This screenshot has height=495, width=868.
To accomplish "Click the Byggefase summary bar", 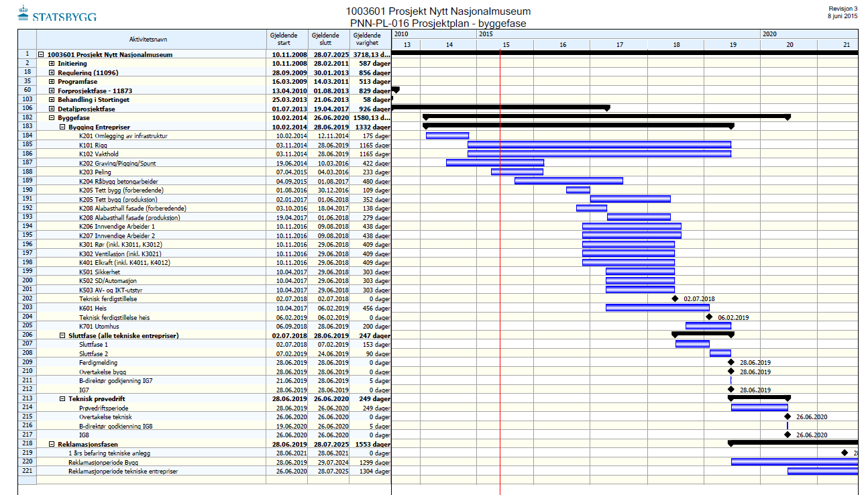I will tap(606, 117).
